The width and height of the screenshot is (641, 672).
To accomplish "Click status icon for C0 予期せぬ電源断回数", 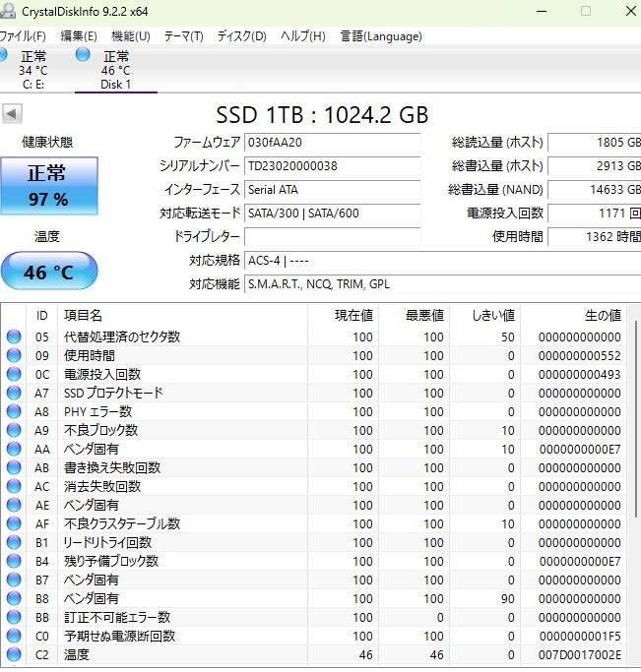I will point(14,636).
